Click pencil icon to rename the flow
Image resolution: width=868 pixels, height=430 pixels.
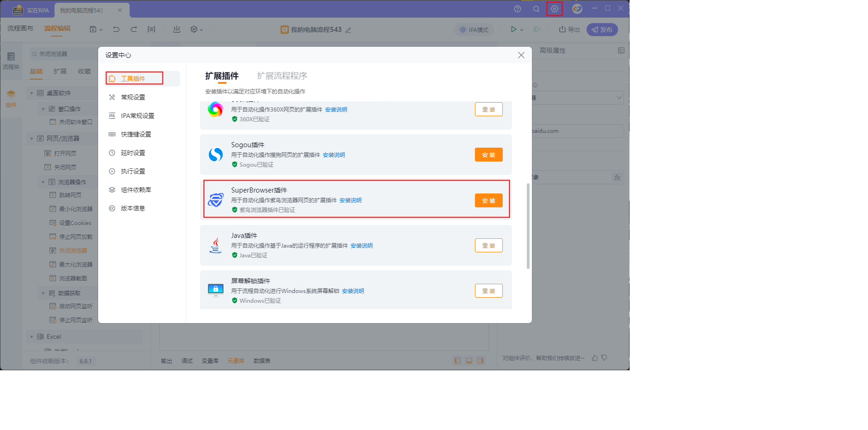[x=348, y=30]
